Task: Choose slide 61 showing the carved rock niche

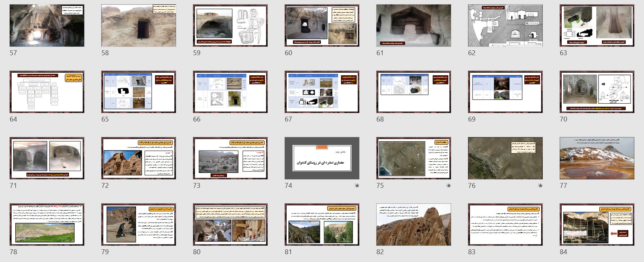Action: click(x=414, y=26)
